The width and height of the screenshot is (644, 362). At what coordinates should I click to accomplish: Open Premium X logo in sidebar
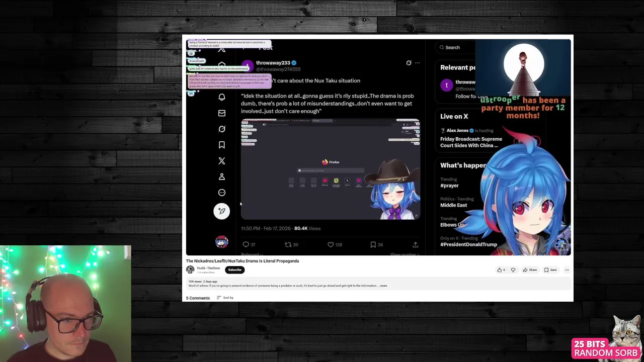pyautogui.click(x=221, y=161)
